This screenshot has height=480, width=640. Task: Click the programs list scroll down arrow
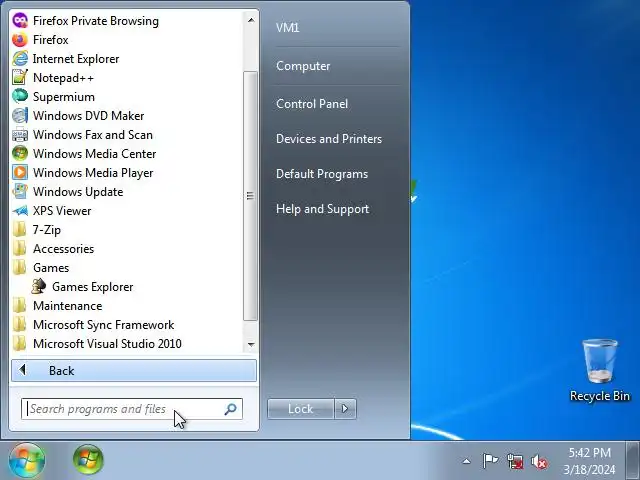pos(251,344)
